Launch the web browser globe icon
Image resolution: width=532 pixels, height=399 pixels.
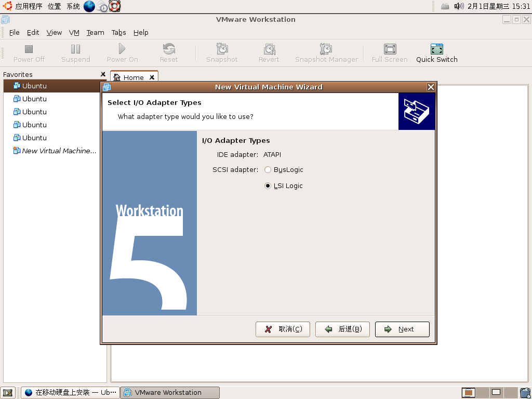[x=89, y=6]
